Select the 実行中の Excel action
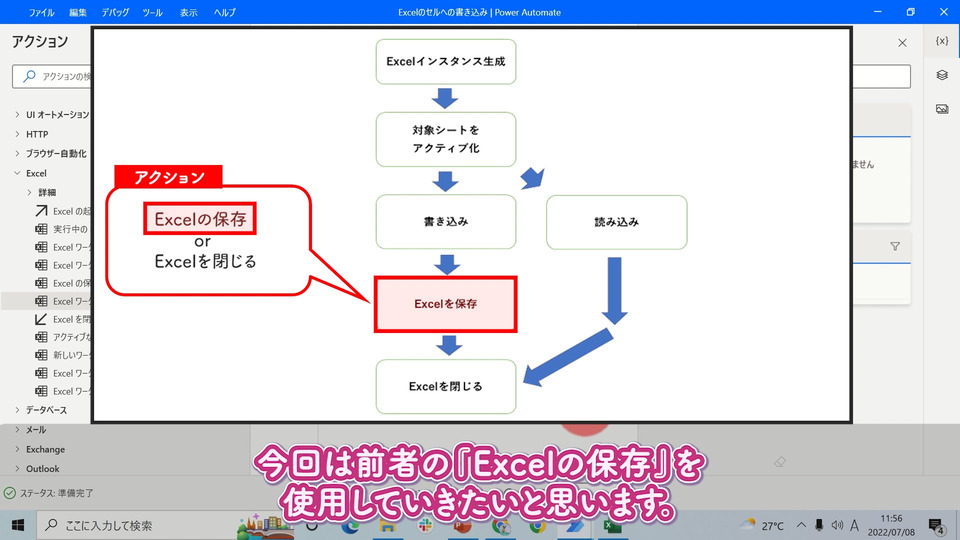Screen dimensions: 960x540 click(61, 229)
